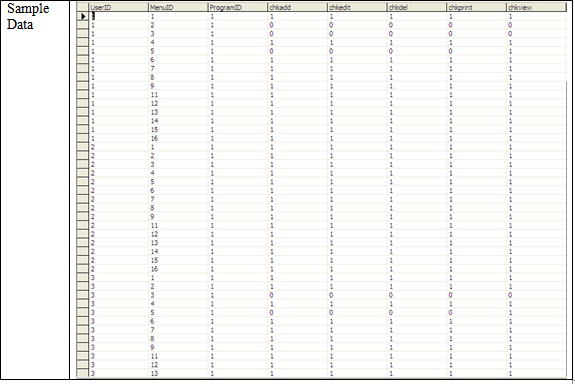Click chkedit 0 in UserID 1, MenuID 3 row
Image resolution: width=575 pixels, height=384 pixels.
[358, 34]
